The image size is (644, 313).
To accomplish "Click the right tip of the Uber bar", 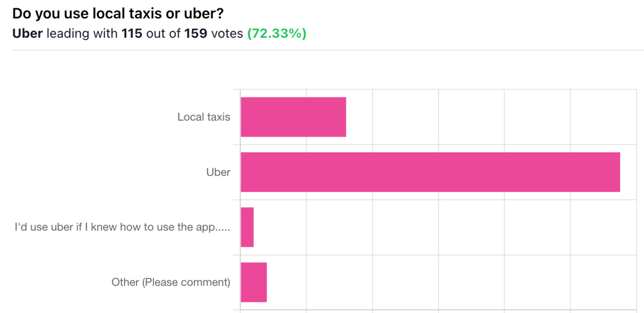I will [x=618, y=172].
